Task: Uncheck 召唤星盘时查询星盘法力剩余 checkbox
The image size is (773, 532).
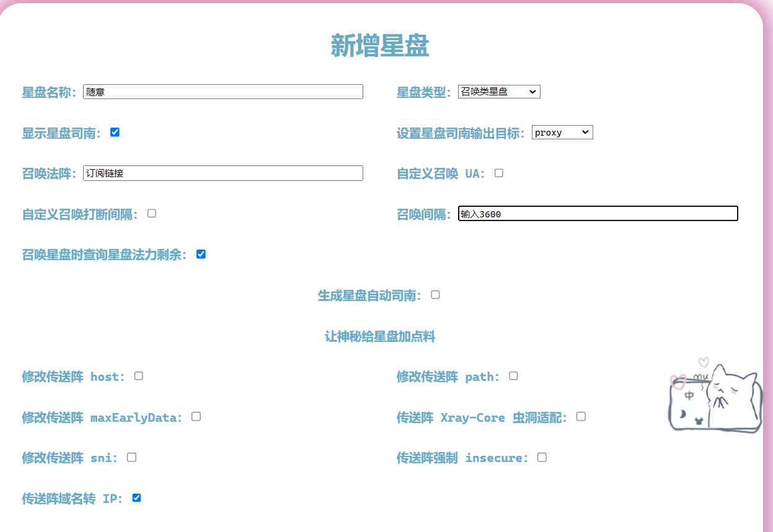Action: pyautogui.click(x=201, y=254)
